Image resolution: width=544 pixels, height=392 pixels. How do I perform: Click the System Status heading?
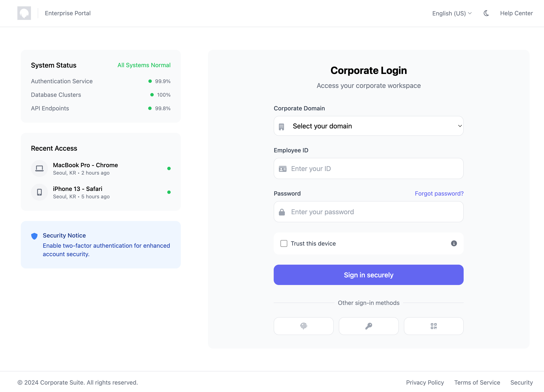[53, 65]
